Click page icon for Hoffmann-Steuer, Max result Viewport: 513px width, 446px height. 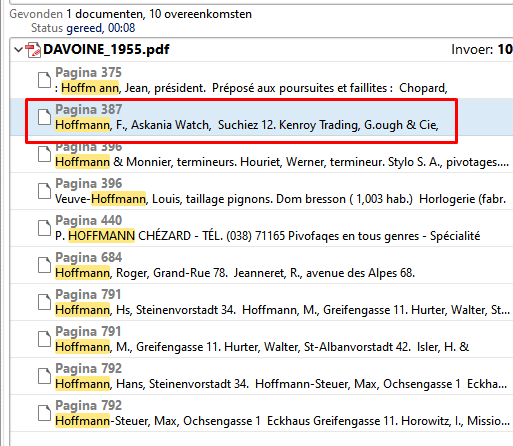(x=44, y=413)
